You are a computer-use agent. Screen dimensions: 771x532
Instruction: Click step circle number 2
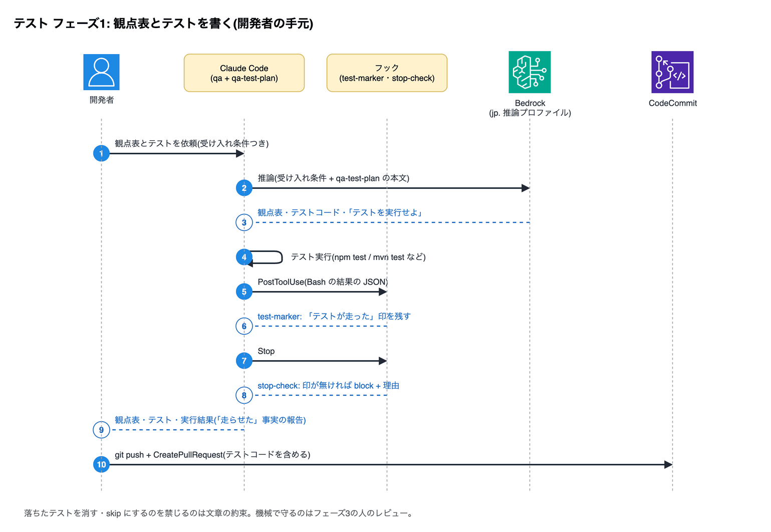[244, 188]
